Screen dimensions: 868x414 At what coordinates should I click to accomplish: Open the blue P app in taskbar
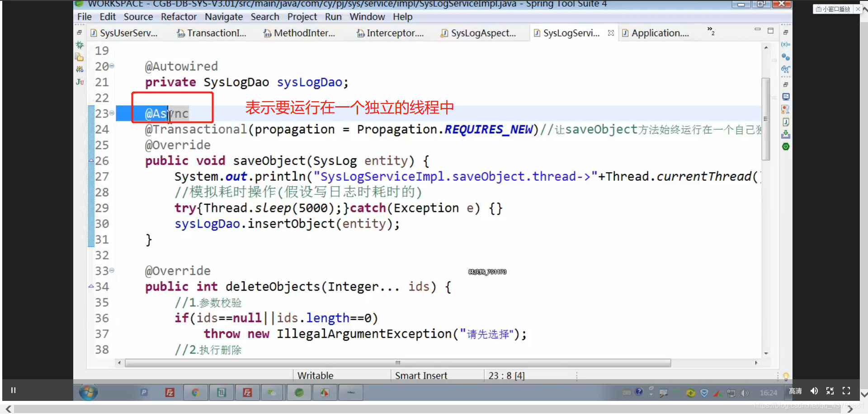click(x=144, y=392)
